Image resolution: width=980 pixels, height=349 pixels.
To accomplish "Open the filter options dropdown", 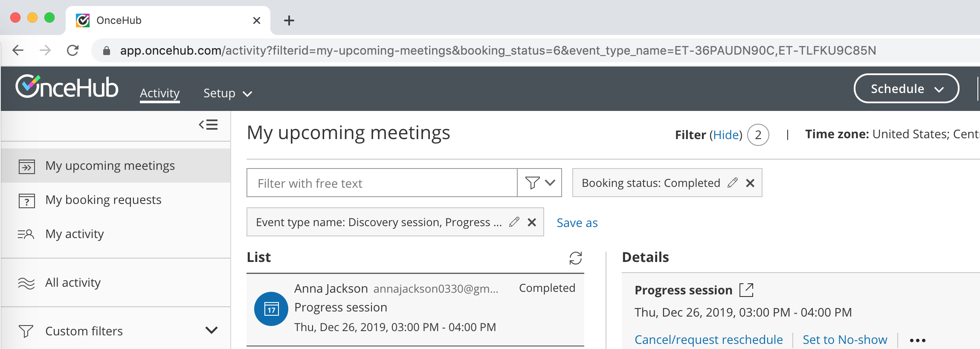I will point(539,183).
